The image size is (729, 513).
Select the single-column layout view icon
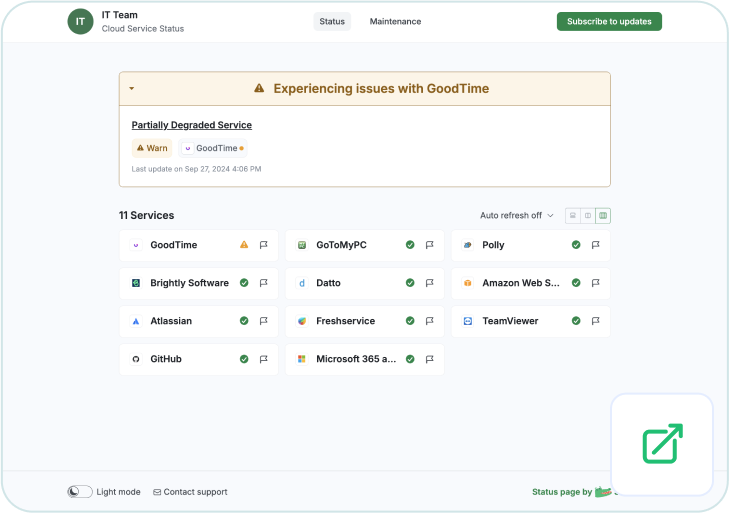[573, 215]
